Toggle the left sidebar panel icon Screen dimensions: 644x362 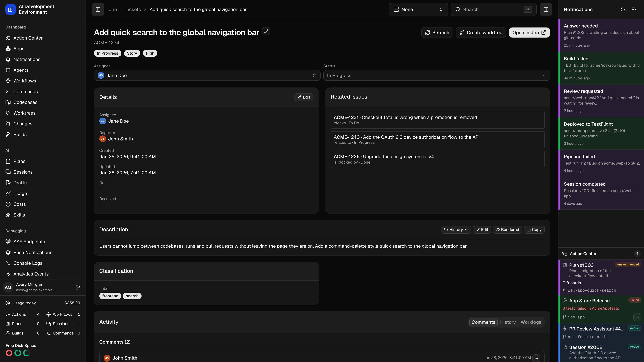point(98,10)
